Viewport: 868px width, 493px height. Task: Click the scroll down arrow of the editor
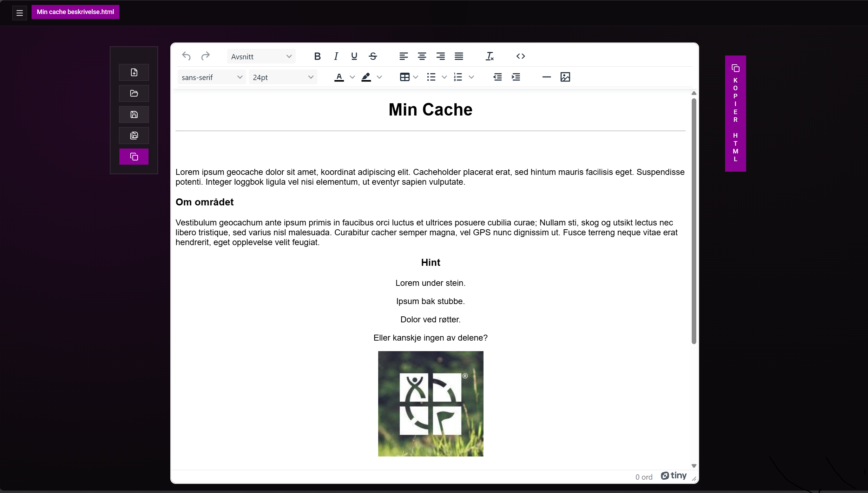pos(694,466)
